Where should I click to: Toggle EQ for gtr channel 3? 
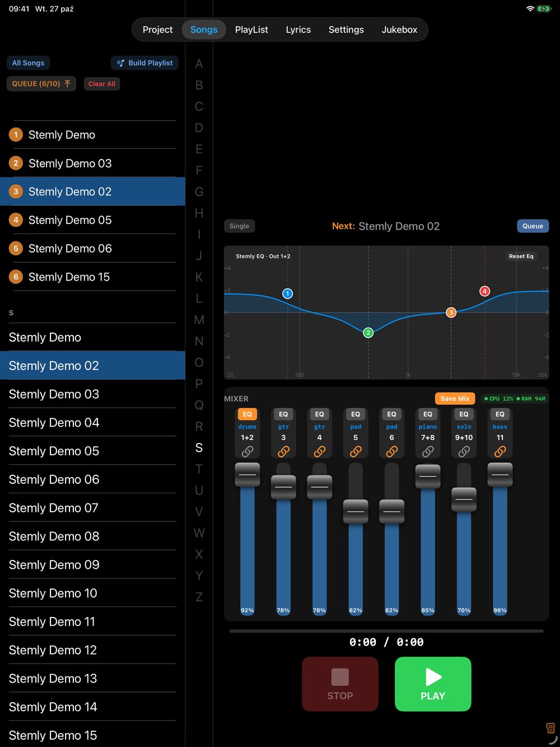[x=283, y=414]
